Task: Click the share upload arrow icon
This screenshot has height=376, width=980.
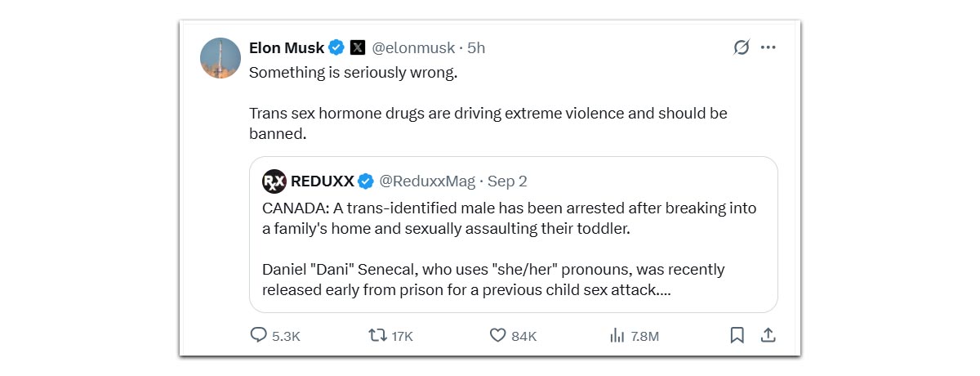Action: pyautogui.click(x=768, y=335)
